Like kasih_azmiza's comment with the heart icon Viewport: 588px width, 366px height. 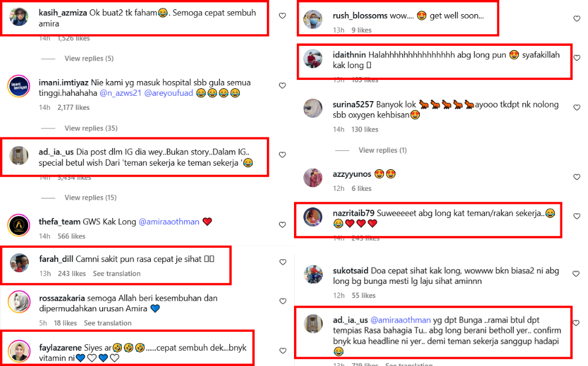click(x=282, y=16)
